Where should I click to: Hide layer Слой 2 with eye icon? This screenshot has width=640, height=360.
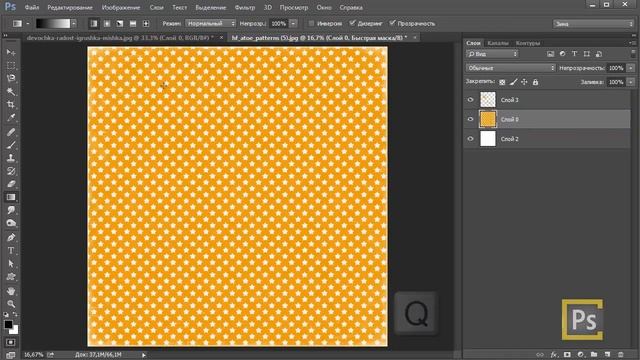tap(471, 139)
